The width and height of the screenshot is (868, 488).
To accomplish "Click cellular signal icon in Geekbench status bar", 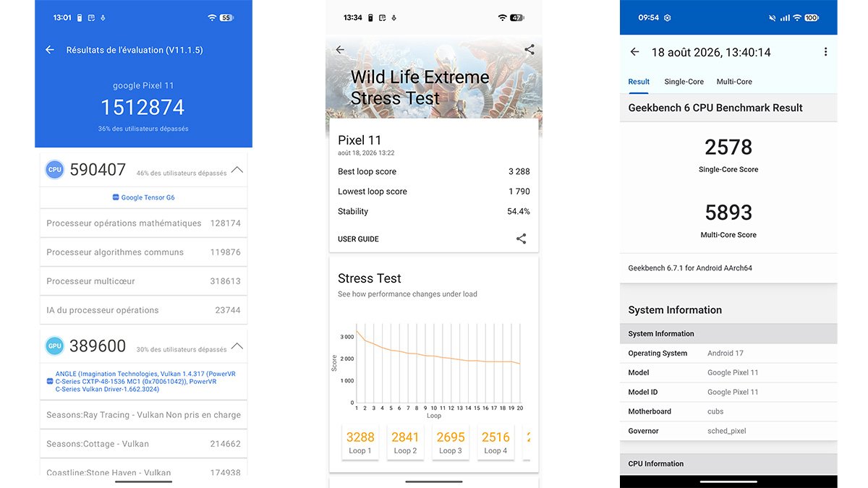I will tap(785, 17).
